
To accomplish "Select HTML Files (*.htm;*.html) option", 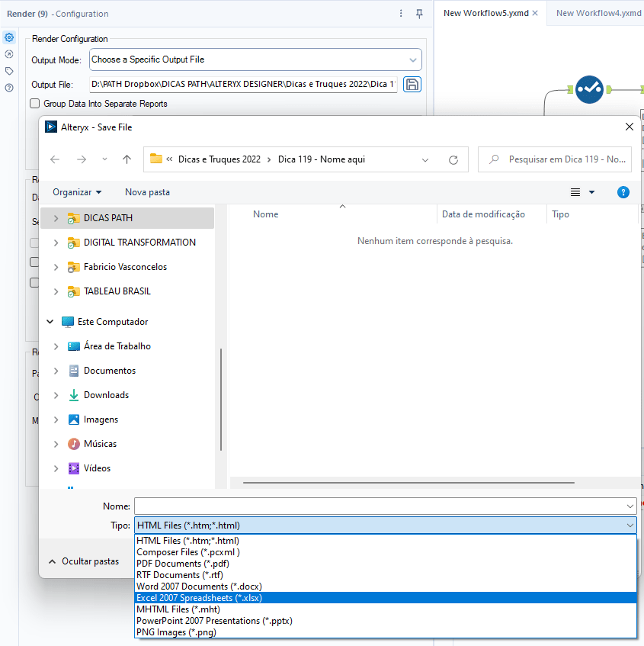I will (386, 541).
